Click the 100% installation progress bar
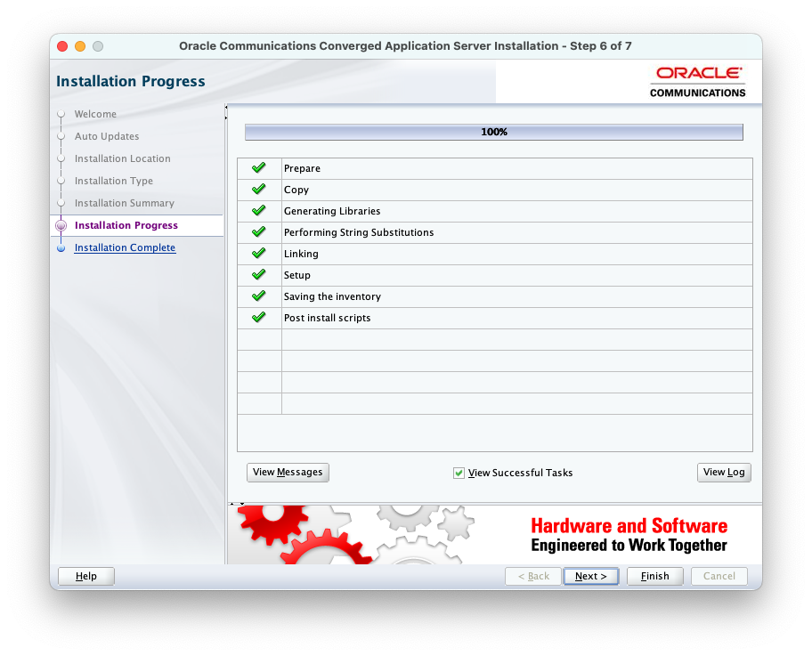 pos(494,132)
